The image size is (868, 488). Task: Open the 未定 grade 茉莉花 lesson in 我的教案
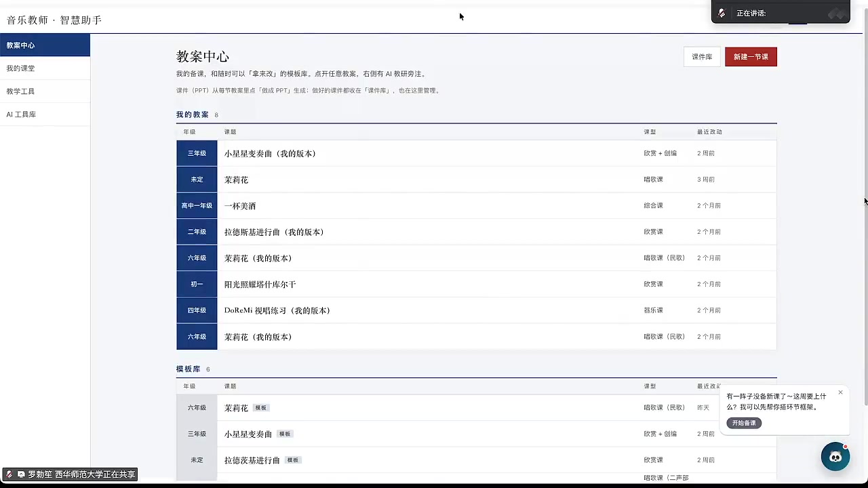(x=237, y=180)
